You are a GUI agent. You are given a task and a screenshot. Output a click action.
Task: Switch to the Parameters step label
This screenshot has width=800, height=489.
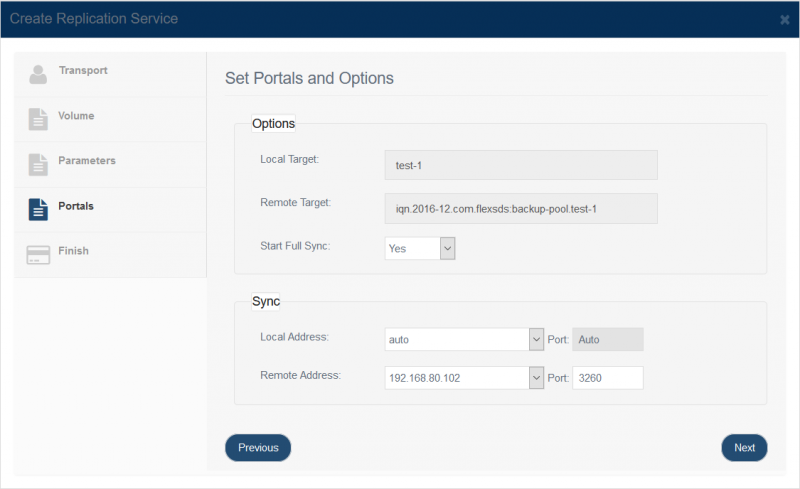87,161
